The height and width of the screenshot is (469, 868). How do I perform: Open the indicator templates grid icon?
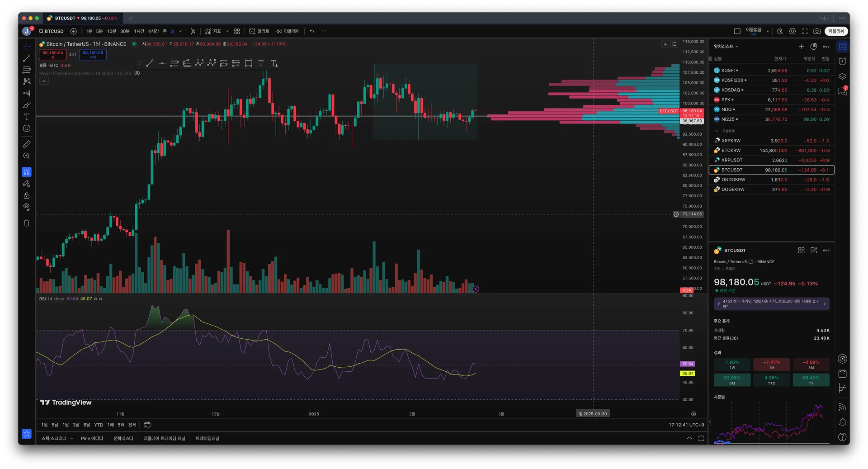pos(237,31)
